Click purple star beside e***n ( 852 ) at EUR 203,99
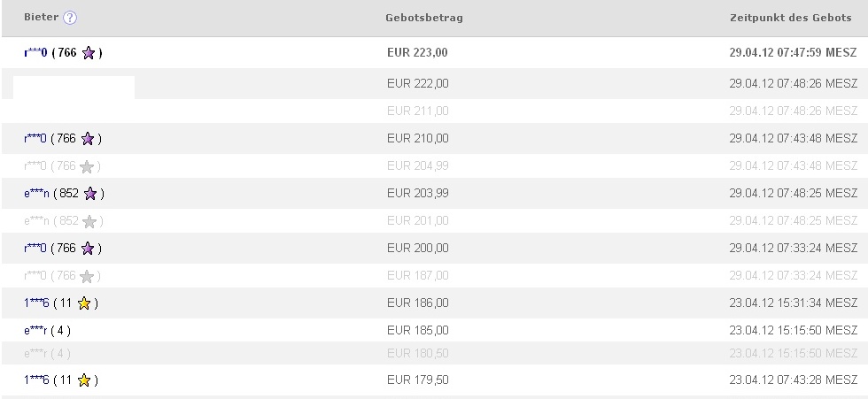868x399 pixels. coord(89,194)
